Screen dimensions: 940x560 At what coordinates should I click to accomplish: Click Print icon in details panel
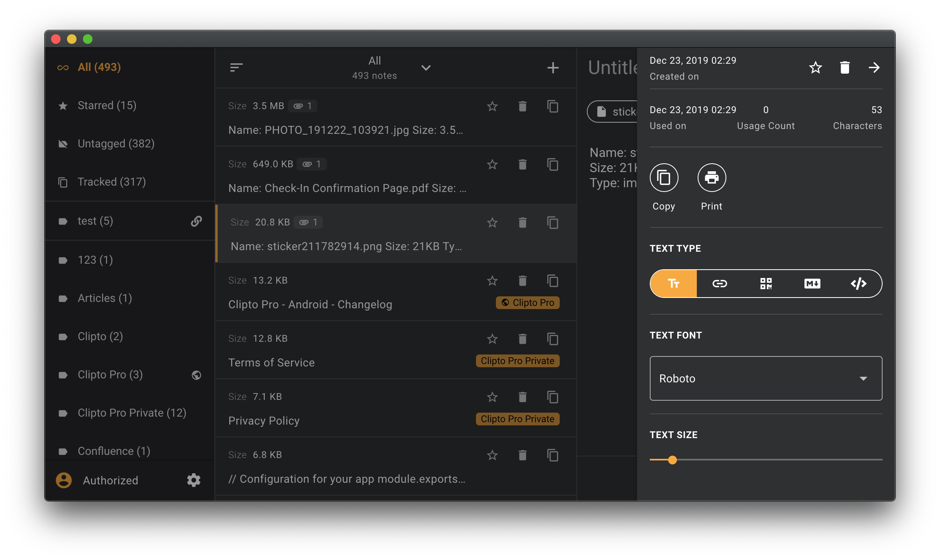click(712, 178)
